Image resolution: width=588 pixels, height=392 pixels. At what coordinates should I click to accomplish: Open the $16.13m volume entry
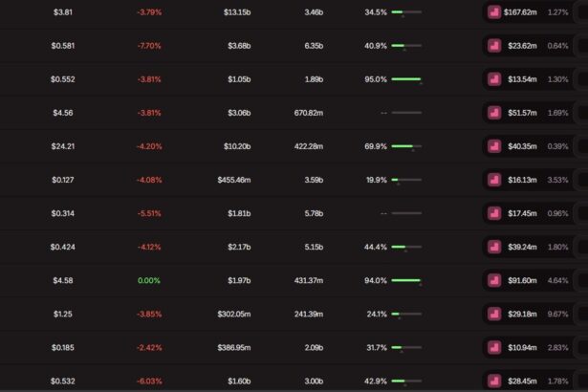tap(522, 180)
